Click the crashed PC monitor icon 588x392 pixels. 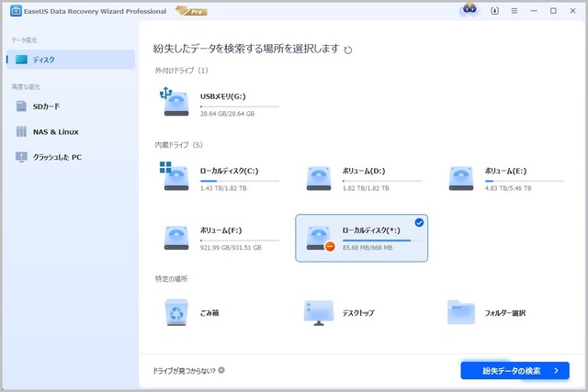pos(21,157)
